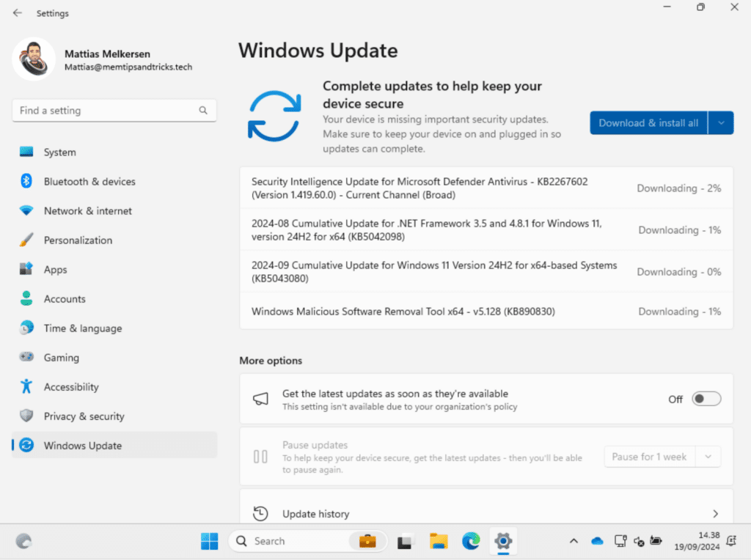Click Malicious Software Removal Tool KB890830 row

pos(486,311)
